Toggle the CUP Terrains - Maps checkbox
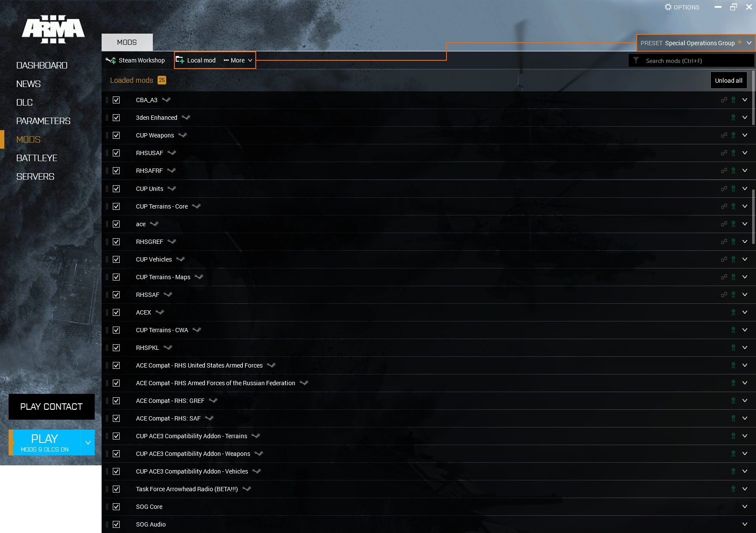The width and height of the screenshot is (756, 533). point(116,277)
